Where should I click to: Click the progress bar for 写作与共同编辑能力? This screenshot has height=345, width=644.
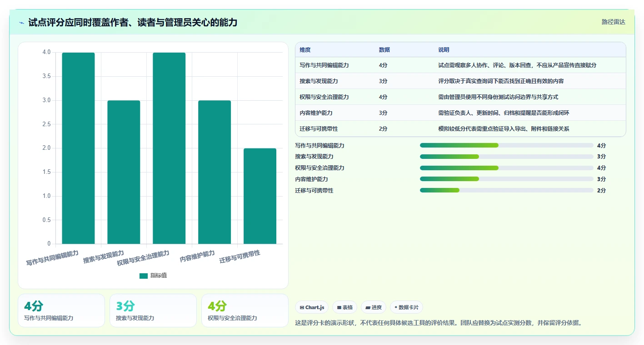point(507,145)
